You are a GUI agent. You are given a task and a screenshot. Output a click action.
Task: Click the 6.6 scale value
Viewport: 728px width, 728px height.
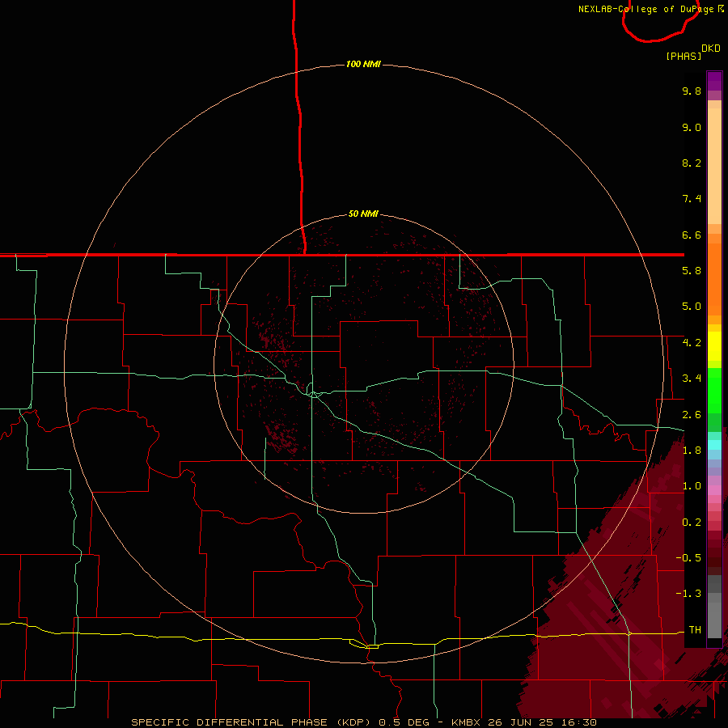point(692,235)
